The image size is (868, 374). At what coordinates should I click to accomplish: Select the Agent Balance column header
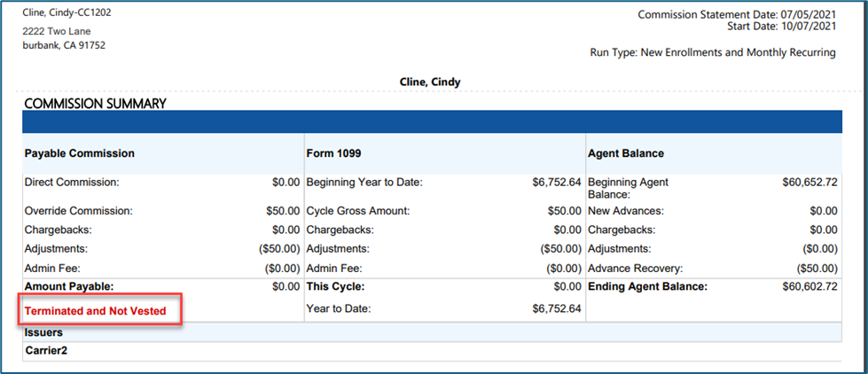626,153
